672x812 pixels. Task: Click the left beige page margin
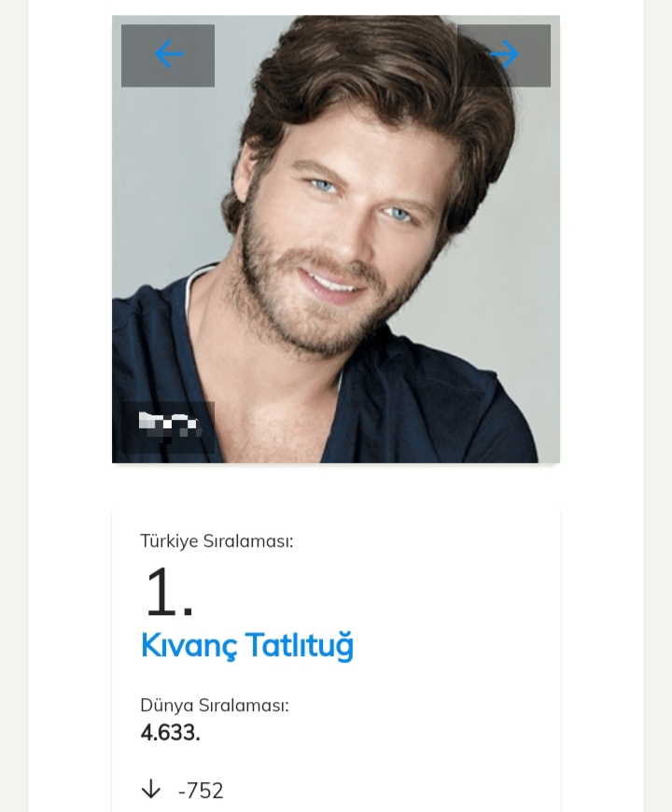coord(13,373)
